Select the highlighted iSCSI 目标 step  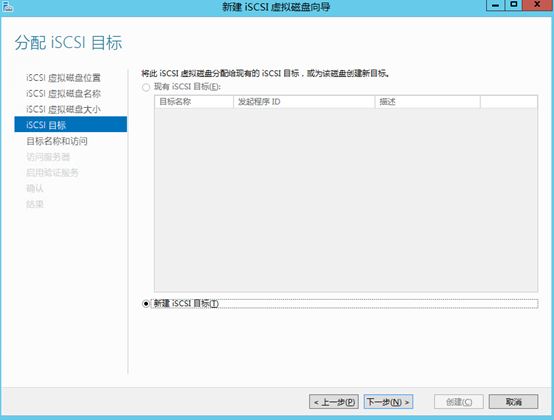[70, 125]
